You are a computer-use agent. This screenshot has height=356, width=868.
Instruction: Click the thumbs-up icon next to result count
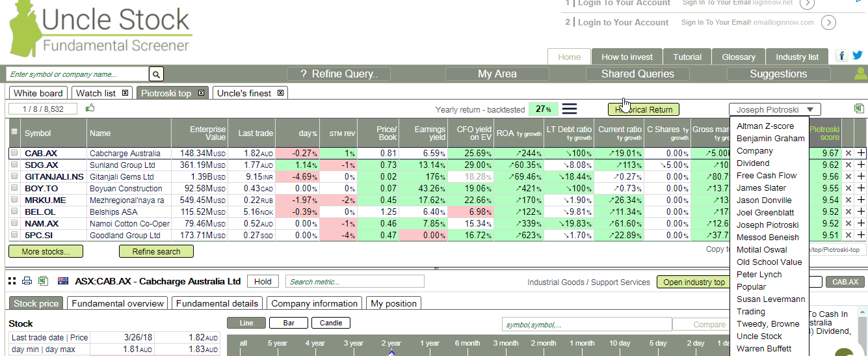click(x=90, y=108)
